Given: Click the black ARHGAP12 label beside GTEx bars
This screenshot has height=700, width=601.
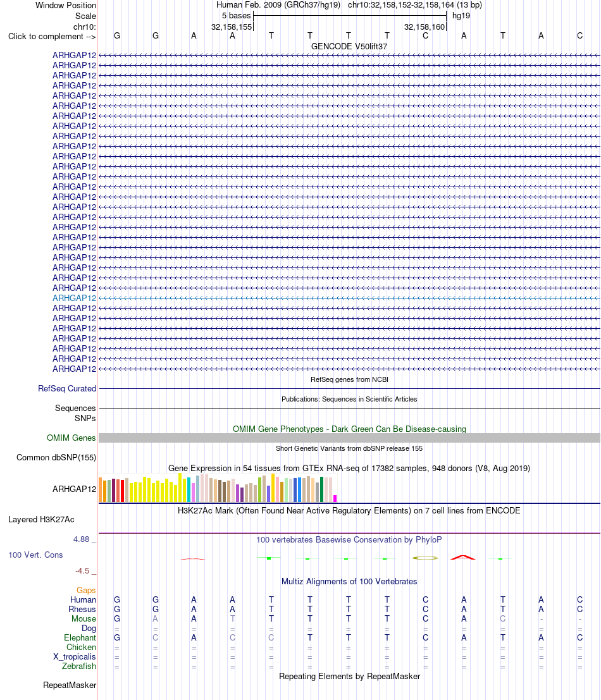Looking at the screenshot, I should [x=74, y=489].
